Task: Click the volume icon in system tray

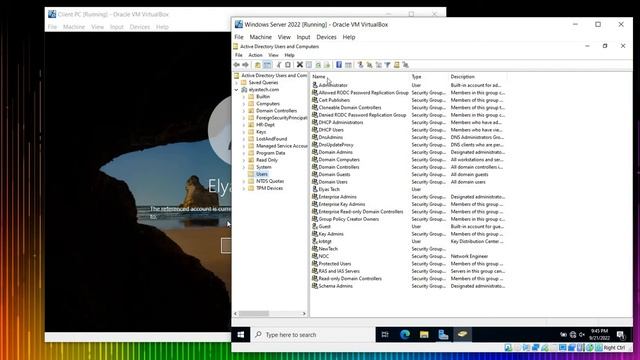Action: tap(582, 335)
